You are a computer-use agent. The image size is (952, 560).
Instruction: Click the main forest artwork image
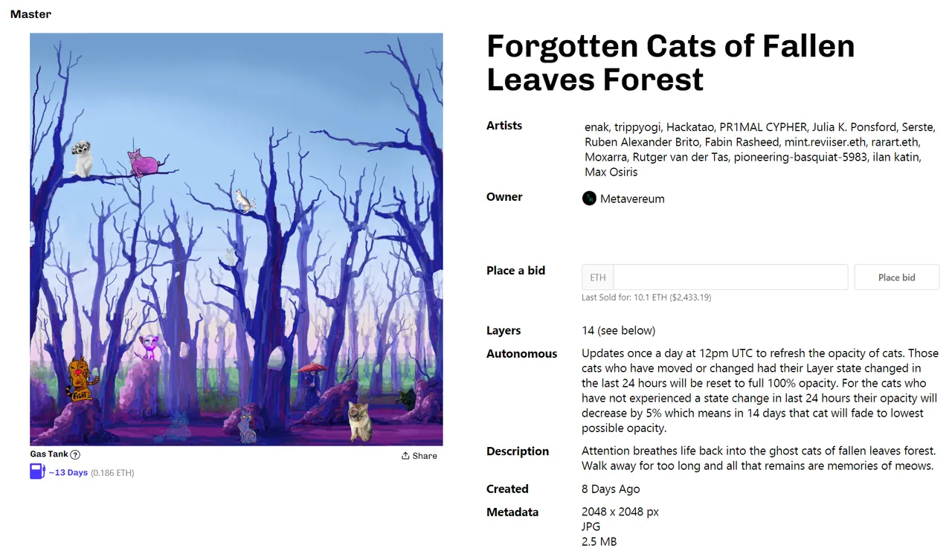point(237,239)
